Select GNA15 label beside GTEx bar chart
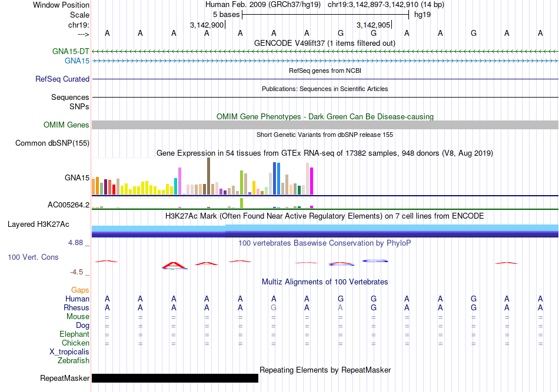 tap(77, 177)
